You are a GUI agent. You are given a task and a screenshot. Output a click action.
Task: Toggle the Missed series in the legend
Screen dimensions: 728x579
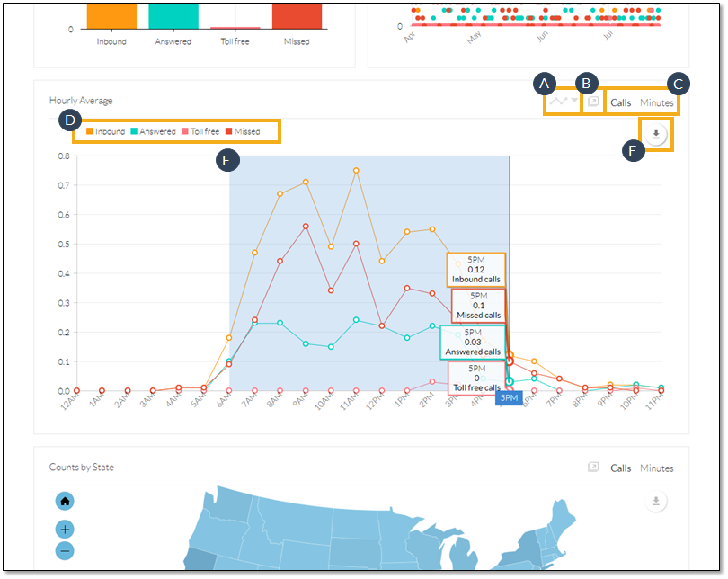pos(243,132)
